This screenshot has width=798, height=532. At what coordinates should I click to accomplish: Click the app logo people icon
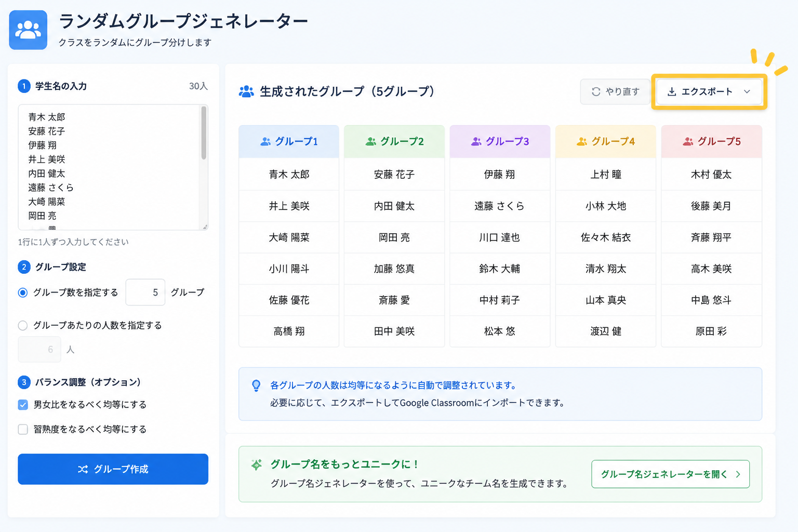[28, 30]
